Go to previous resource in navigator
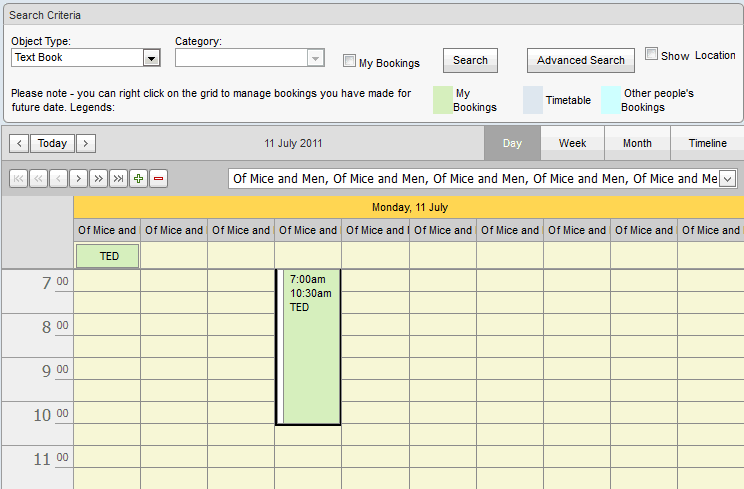This screenshot has height=489, width=744. tap(58, 179)
